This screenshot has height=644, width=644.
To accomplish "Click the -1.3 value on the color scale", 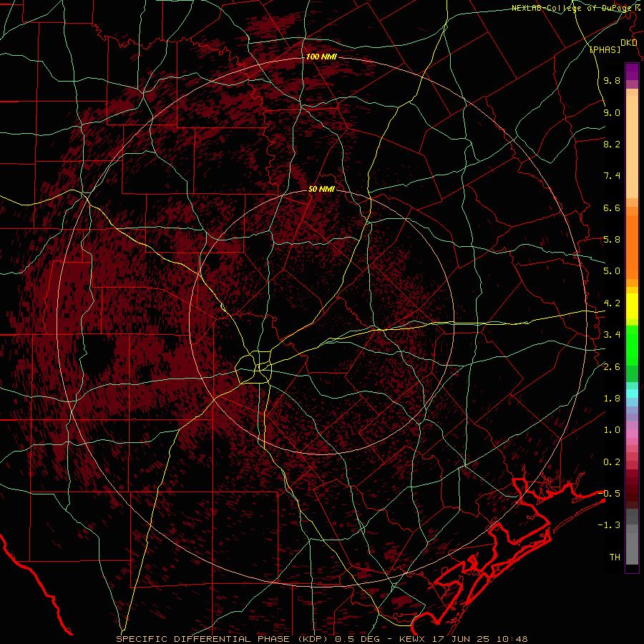I will tap(609, 525).
